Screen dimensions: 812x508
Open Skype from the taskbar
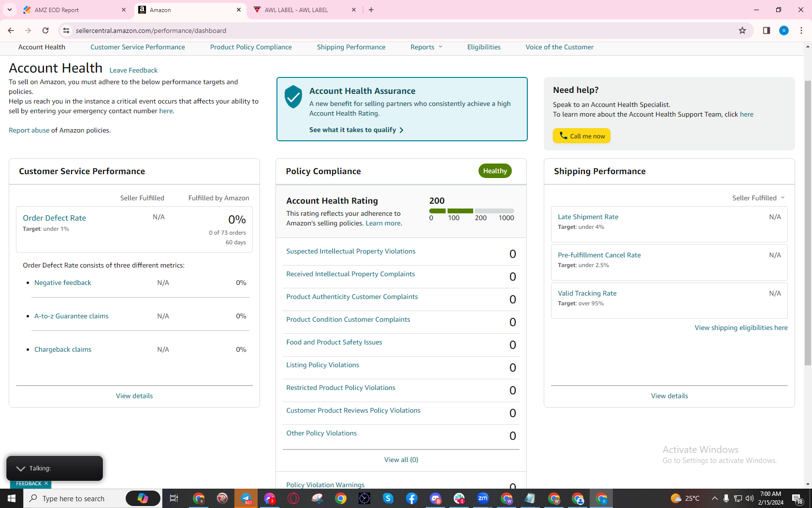(x=388, y=498)
